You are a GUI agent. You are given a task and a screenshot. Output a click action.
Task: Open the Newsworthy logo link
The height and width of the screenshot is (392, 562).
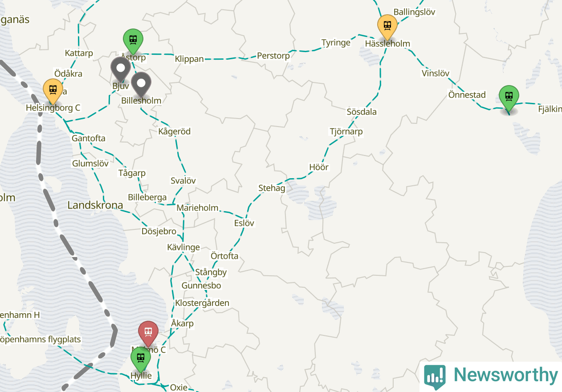coord(491,376)
